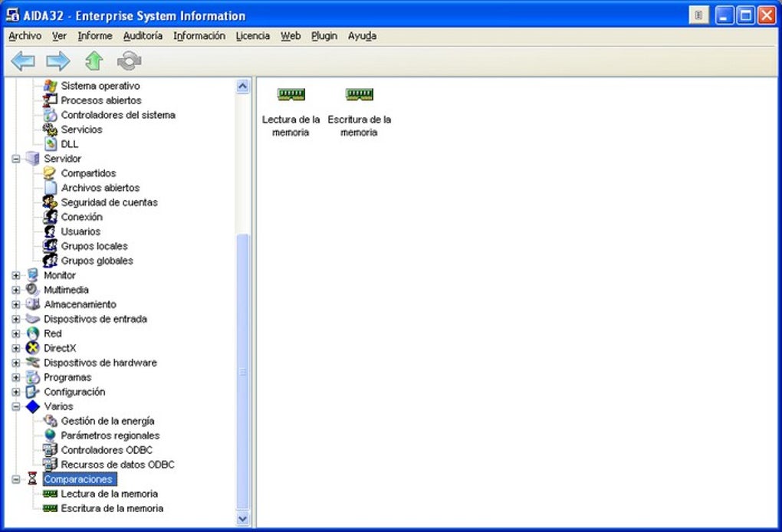Expand the Dispositivos de entrada node
782x532 pixels.
[x=16, y=319]
